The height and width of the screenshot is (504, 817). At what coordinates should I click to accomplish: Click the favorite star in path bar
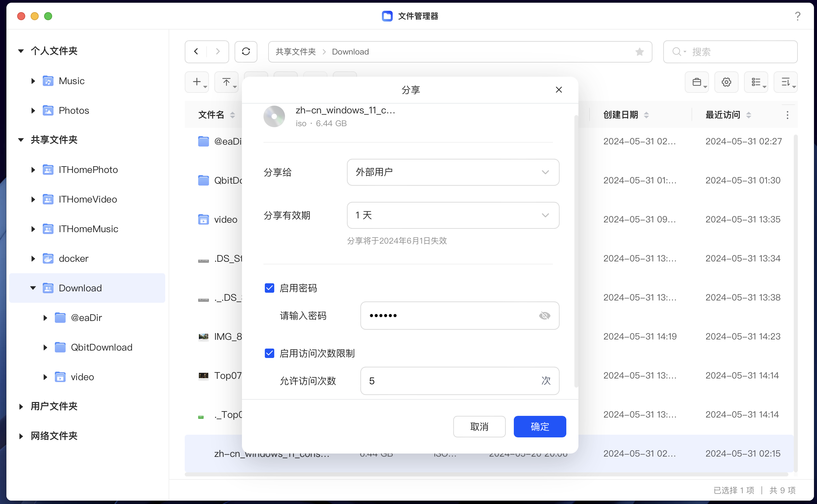639,52
